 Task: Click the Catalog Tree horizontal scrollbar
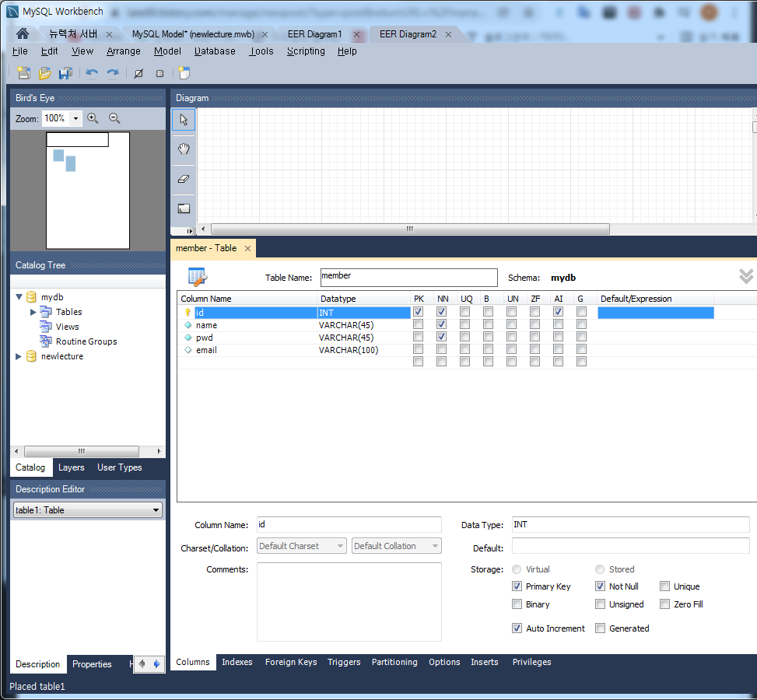82,451
